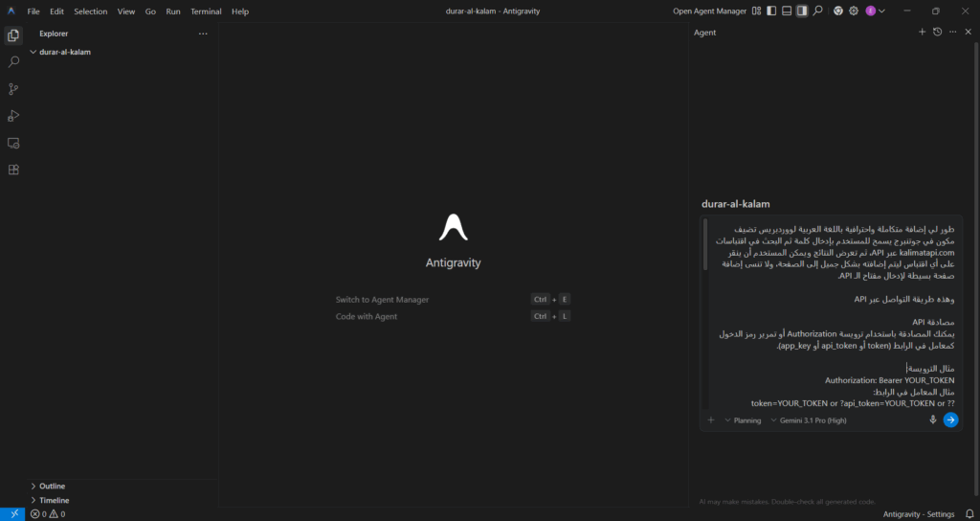Screen dimensions: 980x521
Task: Expand the Outline section
Action: [52, 486]
